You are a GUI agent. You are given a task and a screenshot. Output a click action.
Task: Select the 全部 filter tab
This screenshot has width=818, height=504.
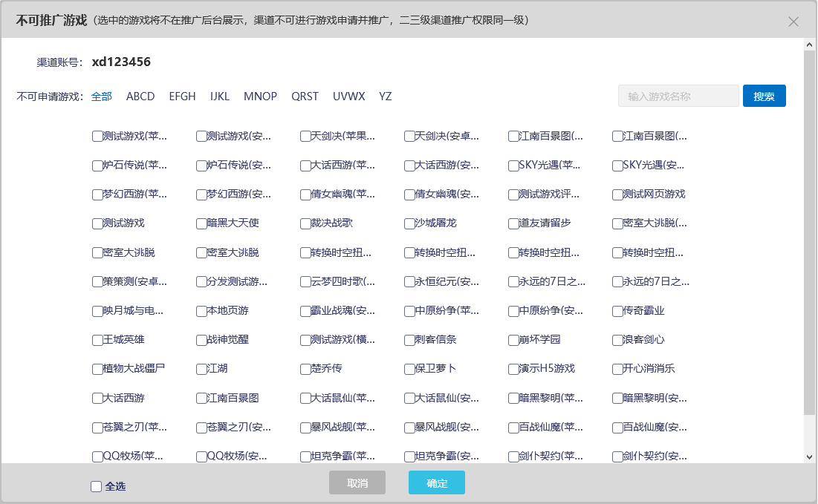pos(101,96)
